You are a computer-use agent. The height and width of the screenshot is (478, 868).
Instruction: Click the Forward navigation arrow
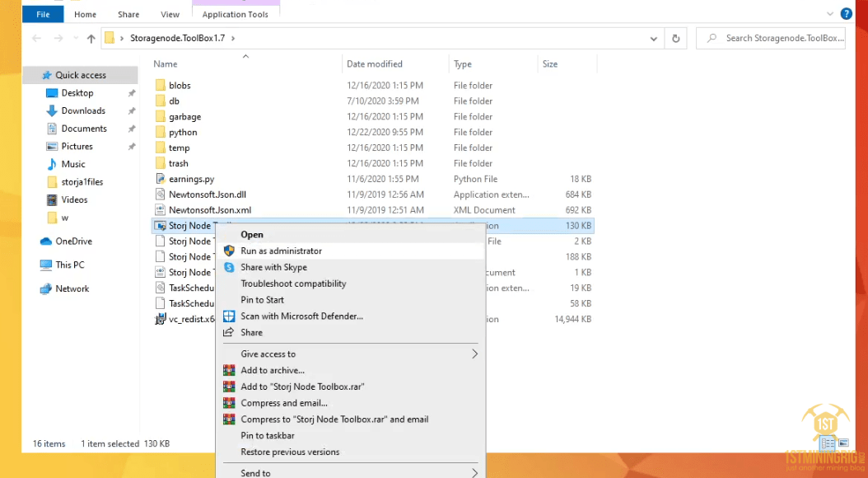(58, 38)
